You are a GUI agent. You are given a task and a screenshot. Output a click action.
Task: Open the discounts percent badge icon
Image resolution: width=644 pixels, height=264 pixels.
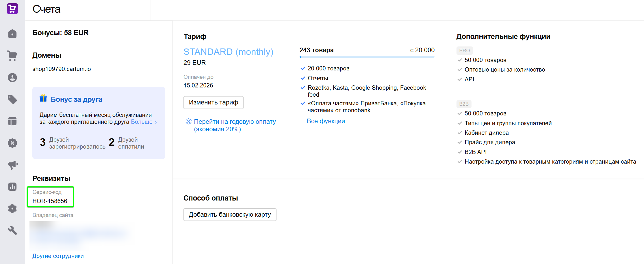tap(12, 143)
